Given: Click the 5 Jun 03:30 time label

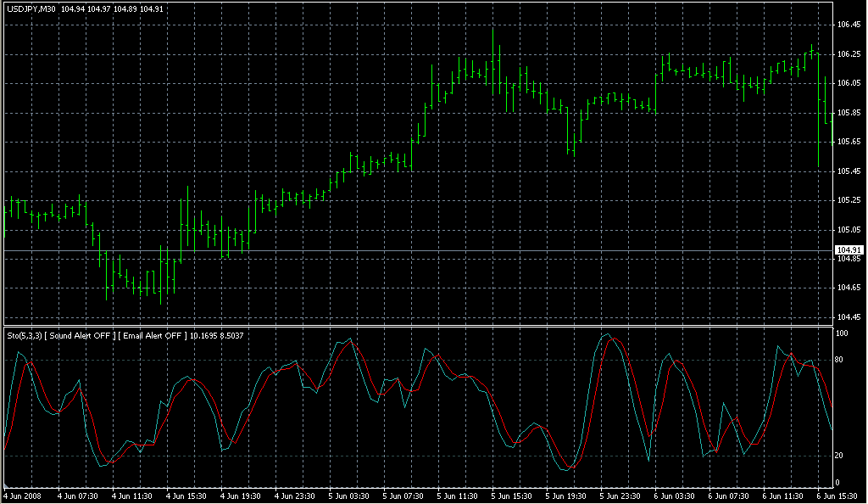Looking at the screenshot, I should (x=351, y=496).
